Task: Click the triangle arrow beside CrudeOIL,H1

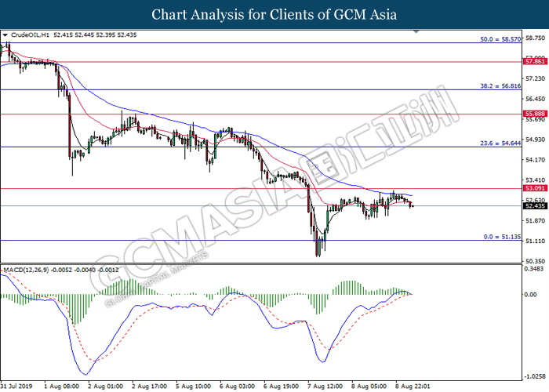Action: [5, 35]
